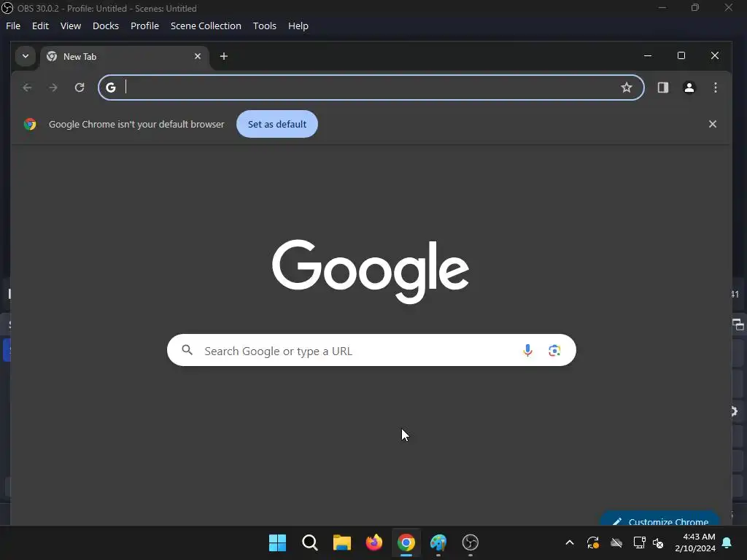Dismiss the default browser infobar
747x560 pixels.
pyautogui.click(x=712, y=124)
